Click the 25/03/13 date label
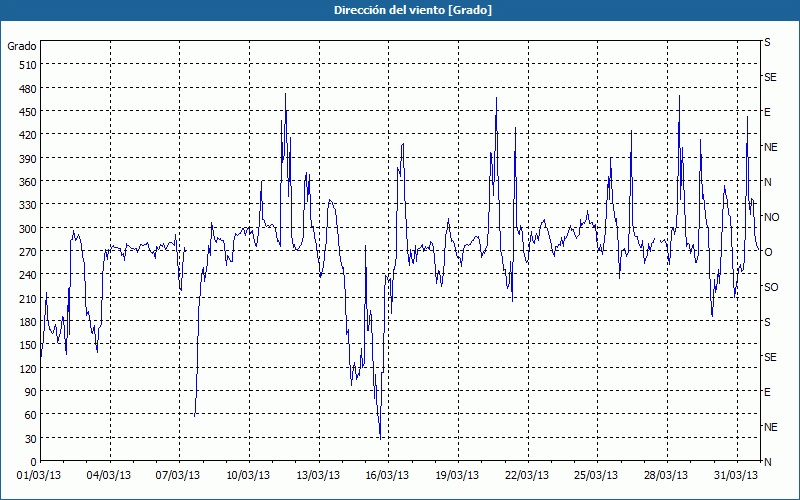Viewport: 800px width, 500px height. pyautogui.click(x=596, y=475)
